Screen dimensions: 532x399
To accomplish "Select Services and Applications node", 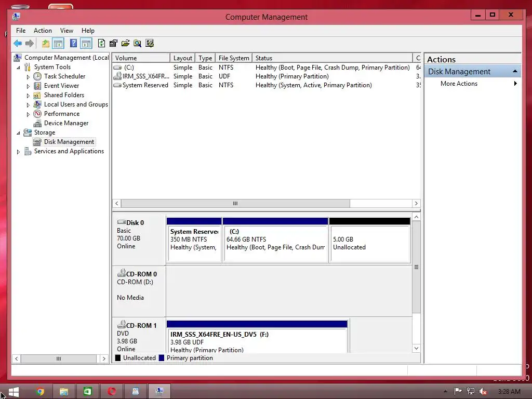I will [x=69, y=151].
